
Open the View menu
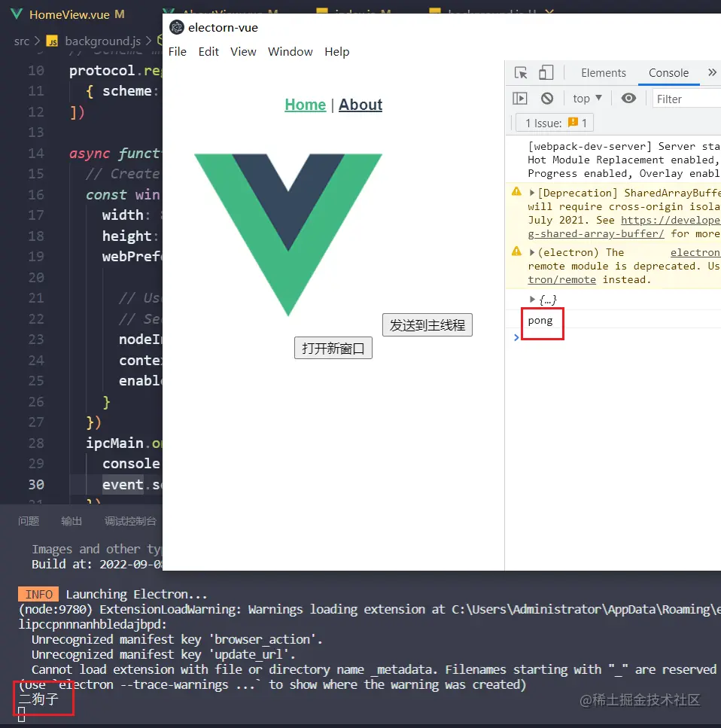click(243, 51)
